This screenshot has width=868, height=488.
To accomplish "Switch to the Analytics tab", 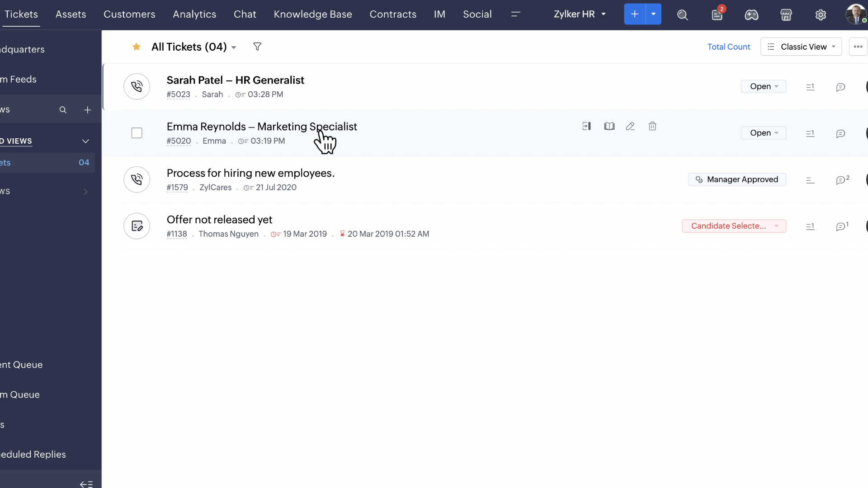I will 194,14.
